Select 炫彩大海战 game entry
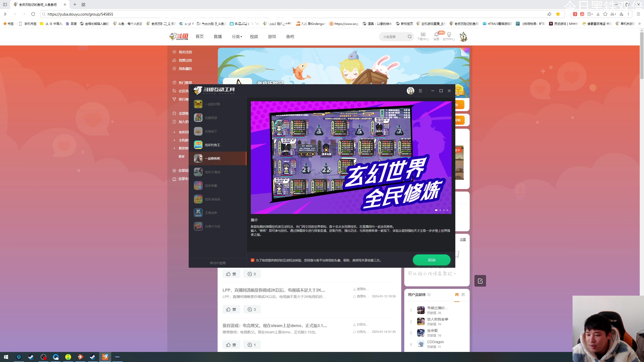The image size is (644, 362). click(x=218, y=172)
